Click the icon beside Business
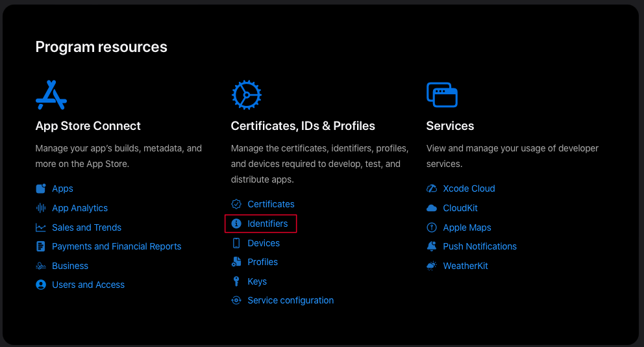Viewport: 644px width, 347px height. [41, 266]
